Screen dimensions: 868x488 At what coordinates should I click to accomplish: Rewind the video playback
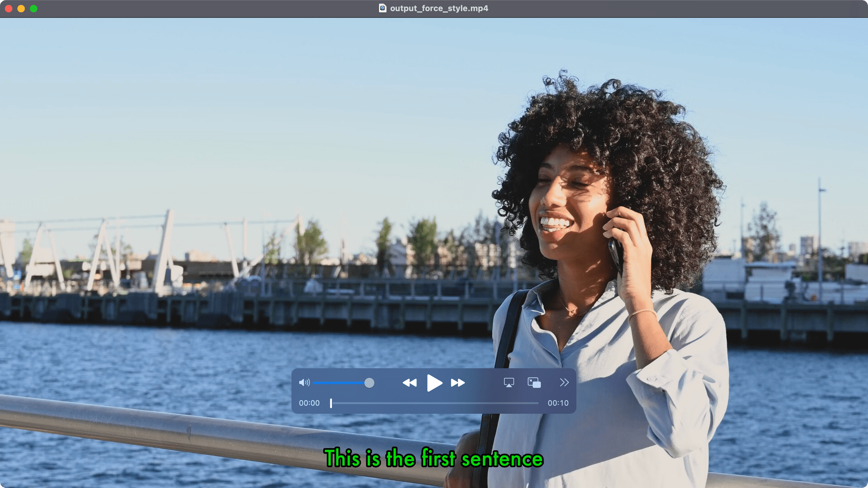click(410, 383)
